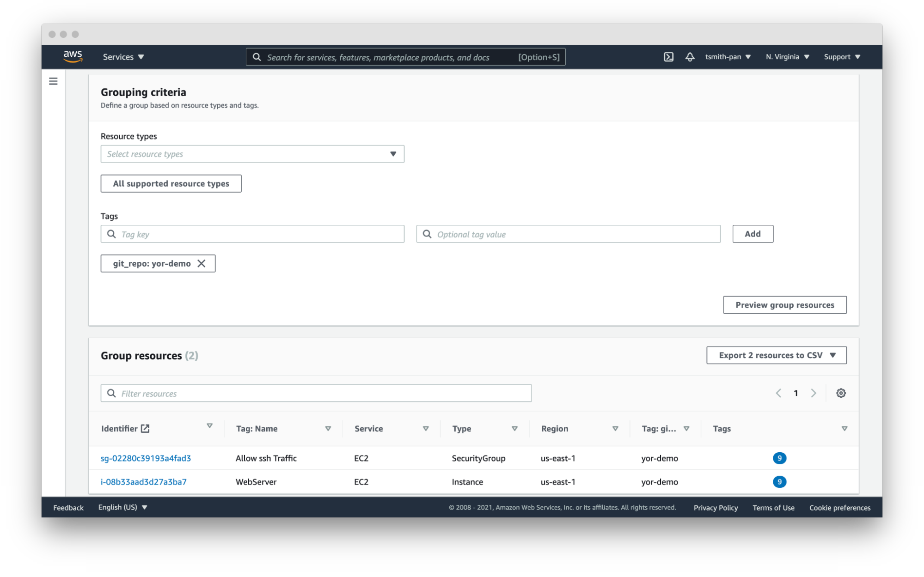This screenshot has width=924, height=577.
Task: Open the notifications bell
Action: 689,57
